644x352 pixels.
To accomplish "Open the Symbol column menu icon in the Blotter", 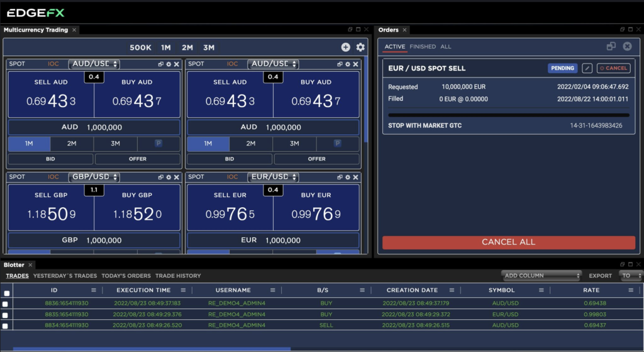I will point(541,290).
